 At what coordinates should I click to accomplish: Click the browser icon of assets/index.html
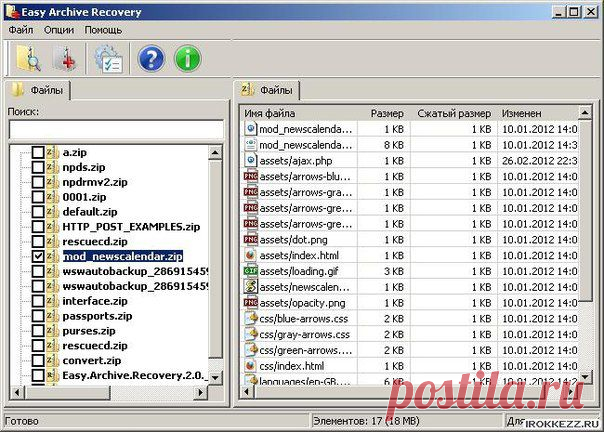point(250,256)
